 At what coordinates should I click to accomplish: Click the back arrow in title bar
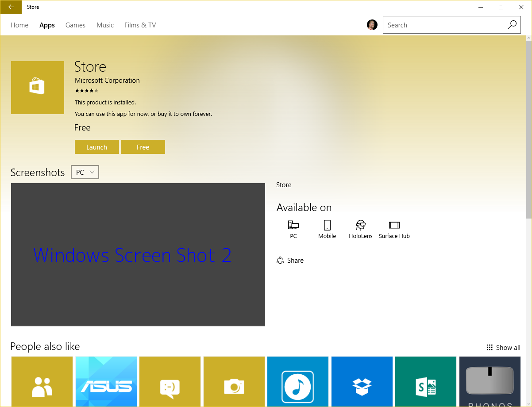11,7
